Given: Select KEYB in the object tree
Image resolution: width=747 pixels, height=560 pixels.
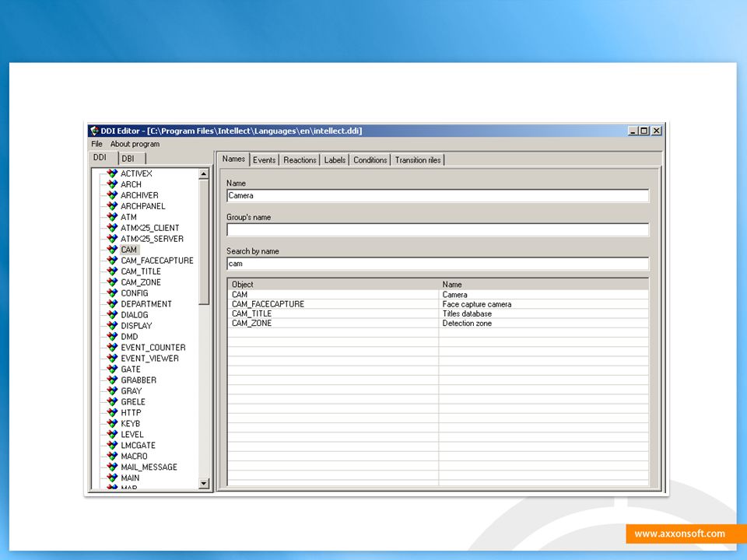Looking at the screenshot, I should pyautogui.click(x=130, y=424).
